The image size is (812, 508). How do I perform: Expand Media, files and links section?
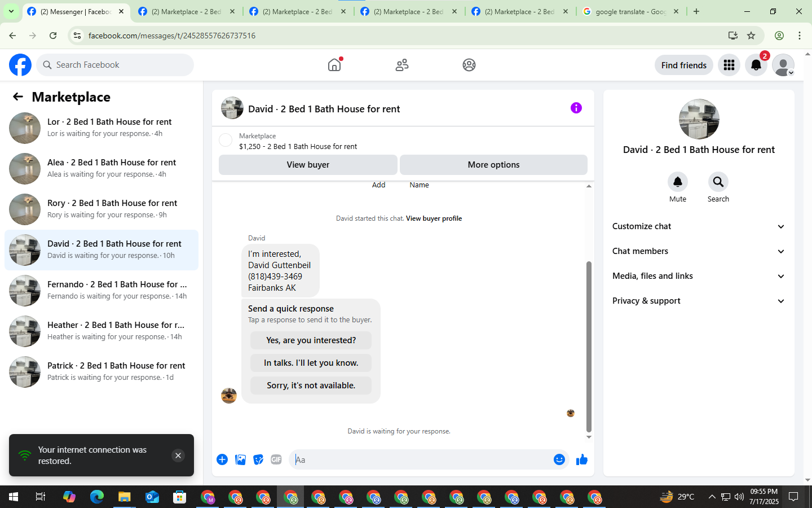pyautogui.click(x=699, y=276)
